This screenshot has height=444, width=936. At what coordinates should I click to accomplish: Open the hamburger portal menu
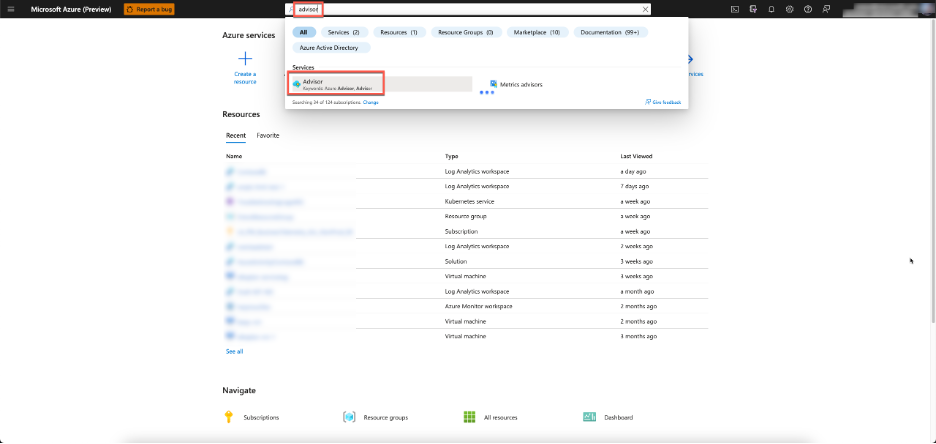click(x=11, y=9)
